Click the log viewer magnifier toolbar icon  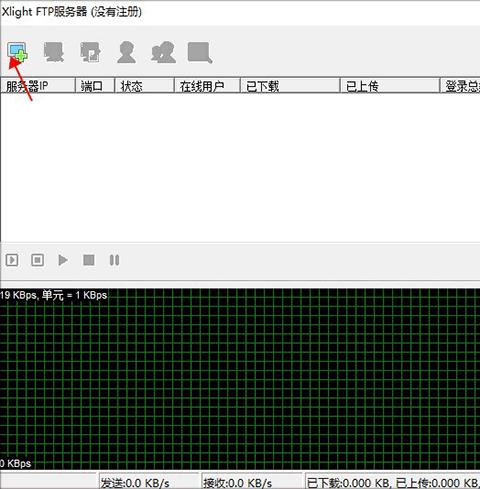point(200,52)
